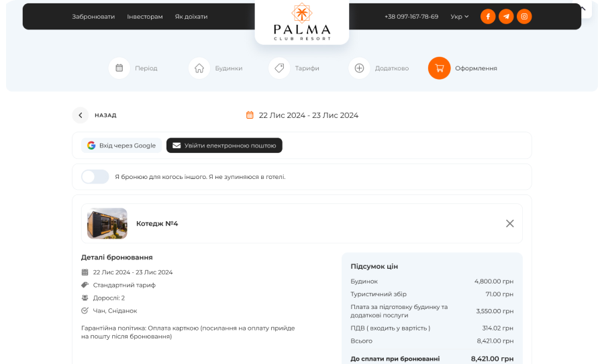
Task: Click the 4,800.00 грн Будинок price
Action: click(x=494, y=282)
